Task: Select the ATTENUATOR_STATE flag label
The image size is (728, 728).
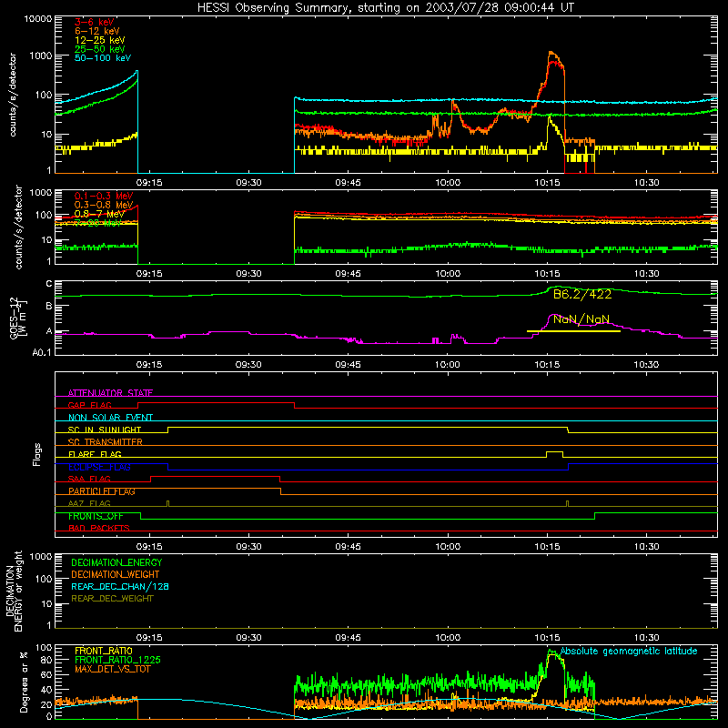Action: point(110,393)
